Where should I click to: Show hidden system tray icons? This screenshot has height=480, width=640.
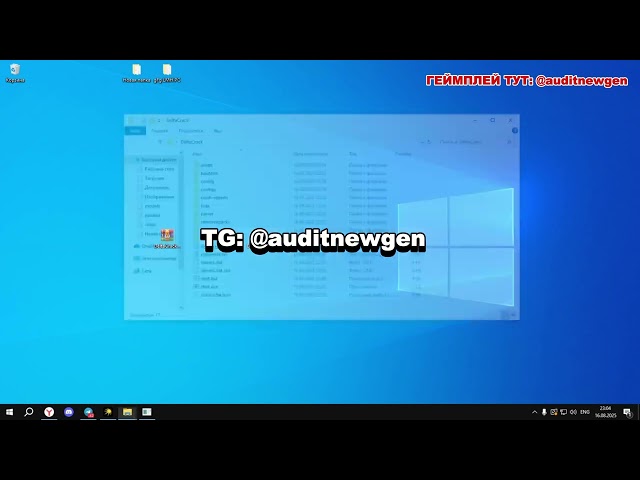pos(534,412)
